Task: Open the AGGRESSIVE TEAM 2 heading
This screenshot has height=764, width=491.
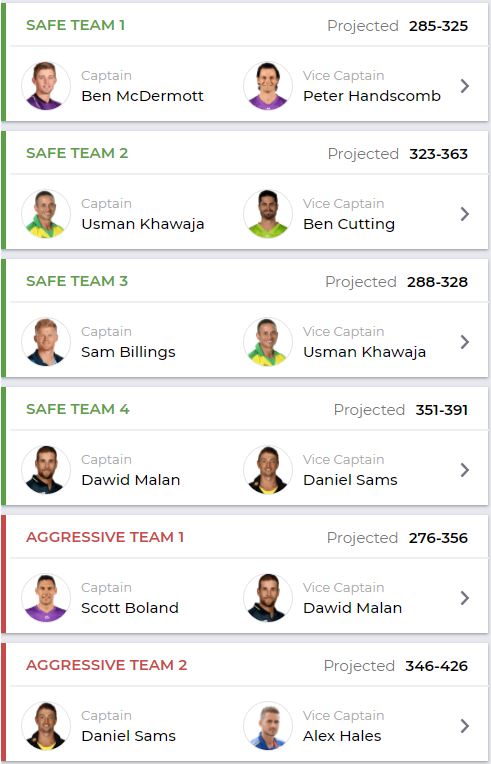Action: click(106, 666)
